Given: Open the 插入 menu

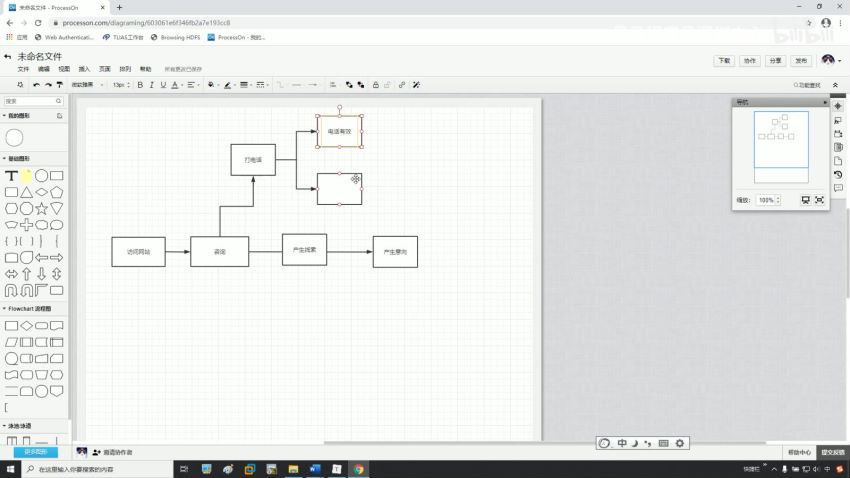Looking at the screenshot, I should [84, 69].
